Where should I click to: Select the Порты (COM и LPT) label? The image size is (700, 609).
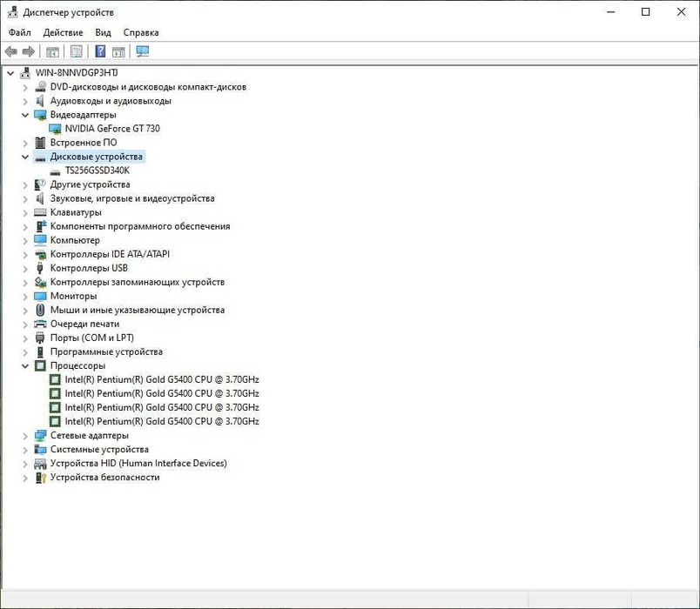92,338
